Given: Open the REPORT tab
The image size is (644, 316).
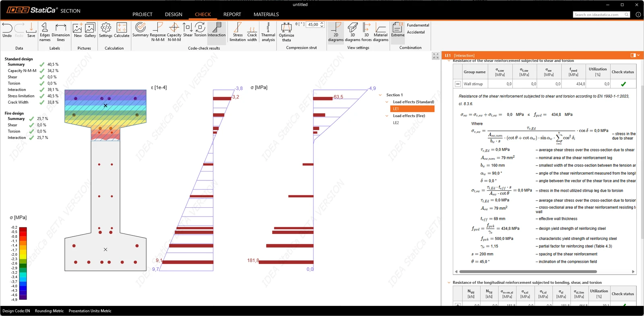Looking at the screenshot, I should pos(232,14).
